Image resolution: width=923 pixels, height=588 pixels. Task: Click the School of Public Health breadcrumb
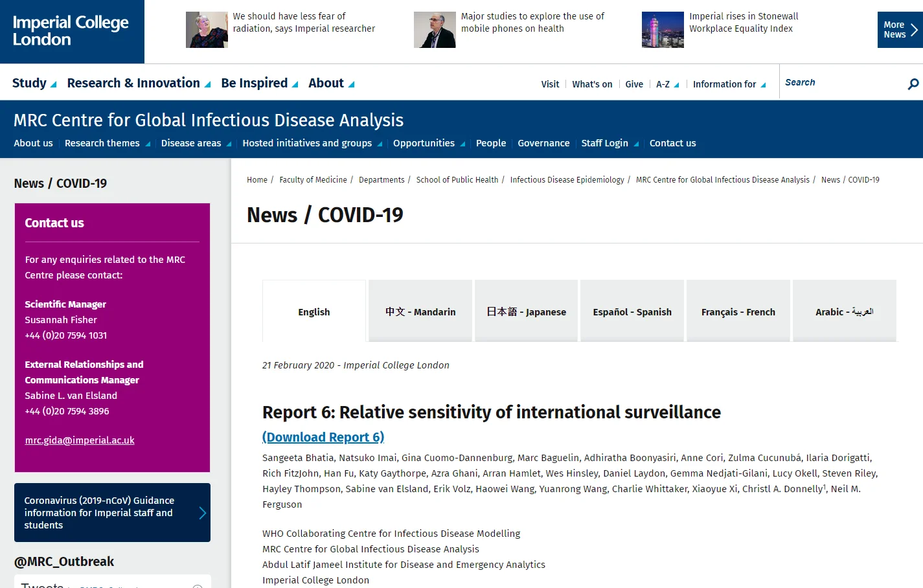point(457,180)
